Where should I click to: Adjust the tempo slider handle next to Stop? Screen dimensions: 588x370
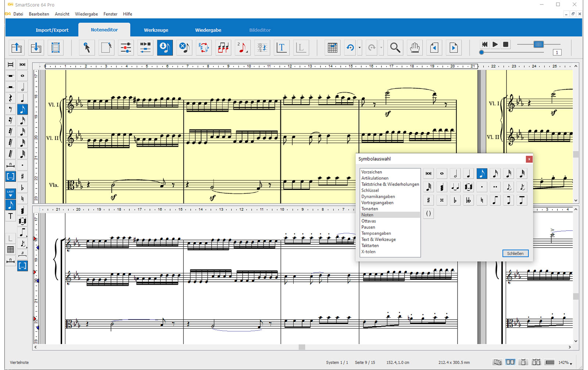tap(539, 44)
